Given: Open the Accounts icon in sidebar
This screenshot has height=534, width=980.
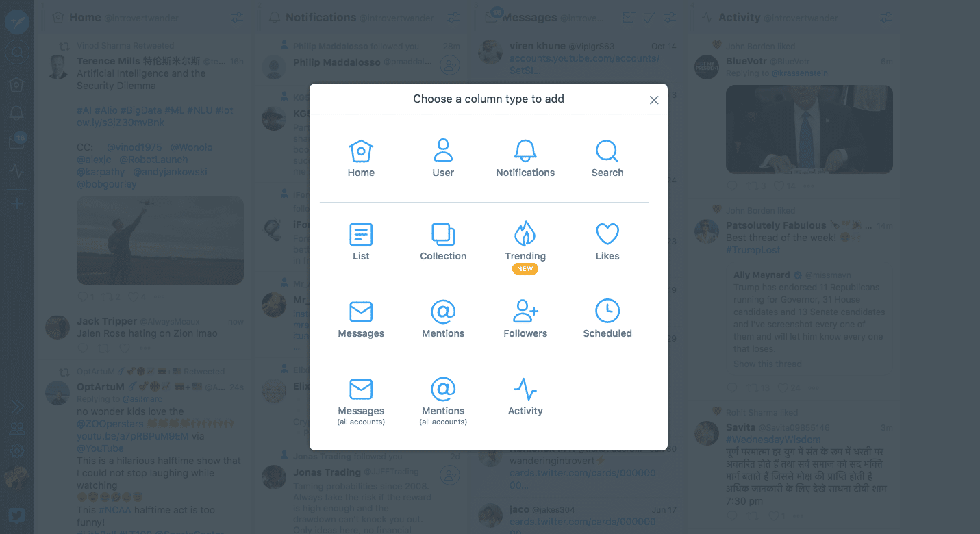Looking at the screenshot, I should (17, 429).
